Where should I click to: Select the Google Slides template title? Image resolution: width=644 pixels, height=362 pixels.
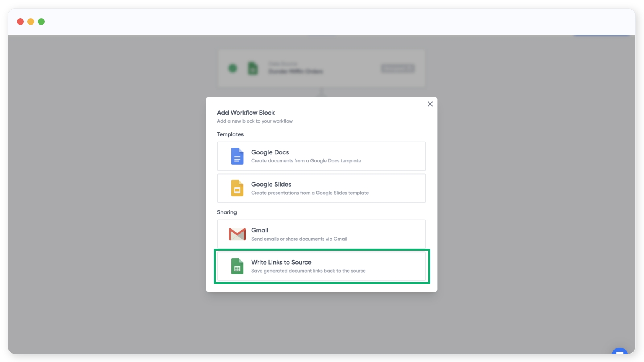pos(271,185)
